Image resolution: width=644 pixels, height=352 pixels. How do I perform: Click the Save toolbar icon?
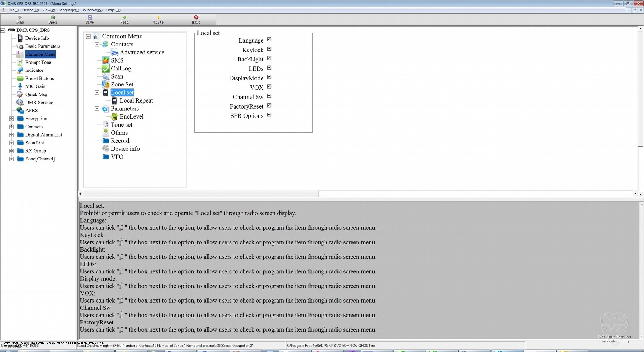coord(90,18)
